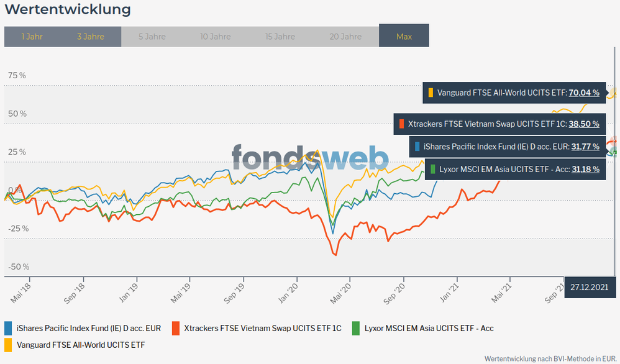The height and width of the screenshot is (364, 620).
Task: Click the Jan '19 x-axis label
Action: pos(129,293)
